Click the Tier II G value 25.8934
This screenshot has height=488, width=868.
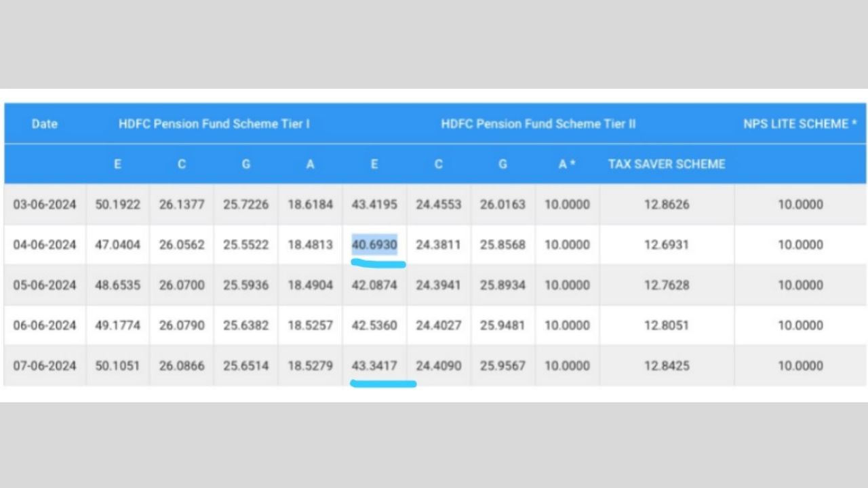(502, 285)
